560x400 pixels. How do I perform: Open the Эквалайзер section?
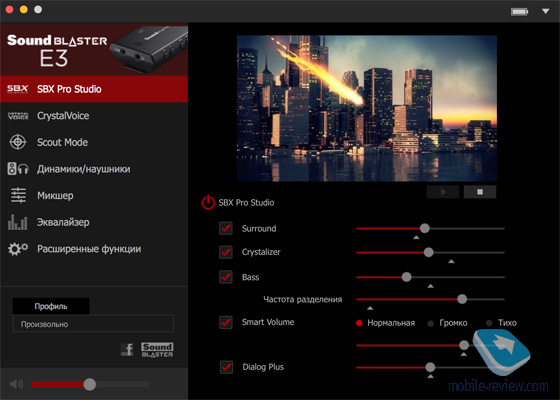(94, 222)
